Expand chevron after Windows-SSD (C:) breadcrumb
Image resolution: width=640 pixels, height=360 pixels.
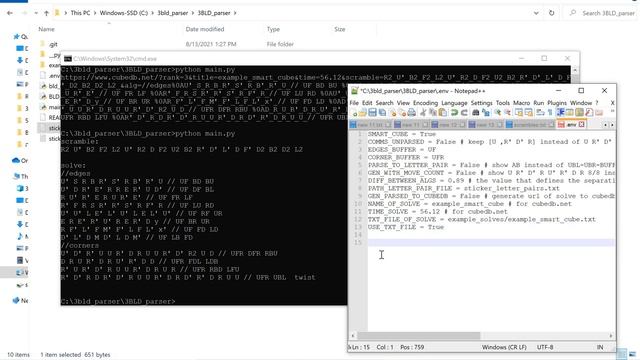tap(153, 13)
